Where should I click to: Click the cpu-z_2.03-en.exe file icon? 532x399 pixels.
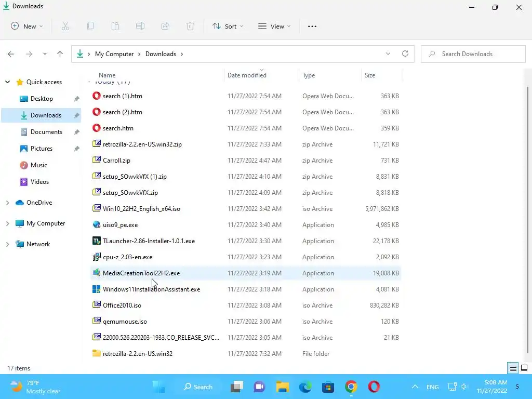point(96,257)
